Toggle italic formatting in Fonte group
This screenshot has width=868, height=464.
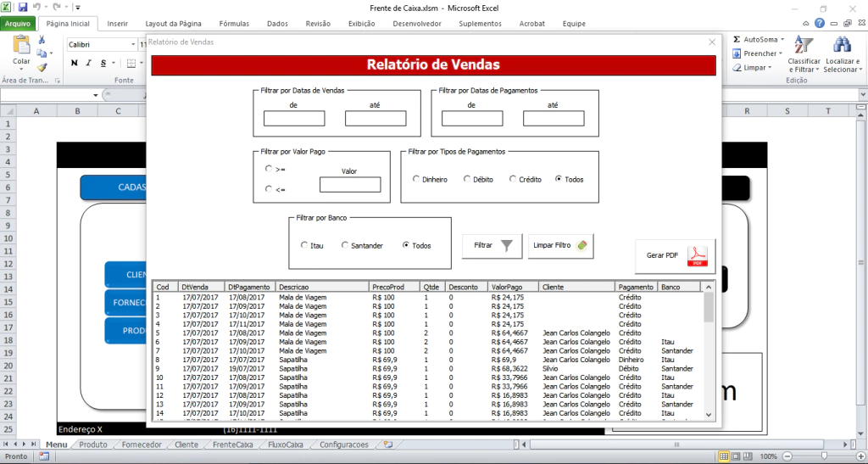[x=87, y=63]
